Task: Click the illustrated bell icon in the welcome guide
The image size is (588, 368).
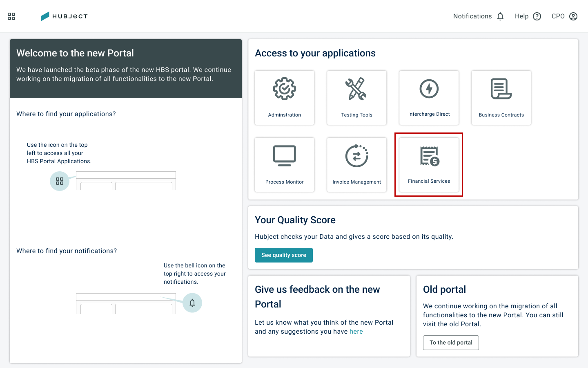Action: 192,303
